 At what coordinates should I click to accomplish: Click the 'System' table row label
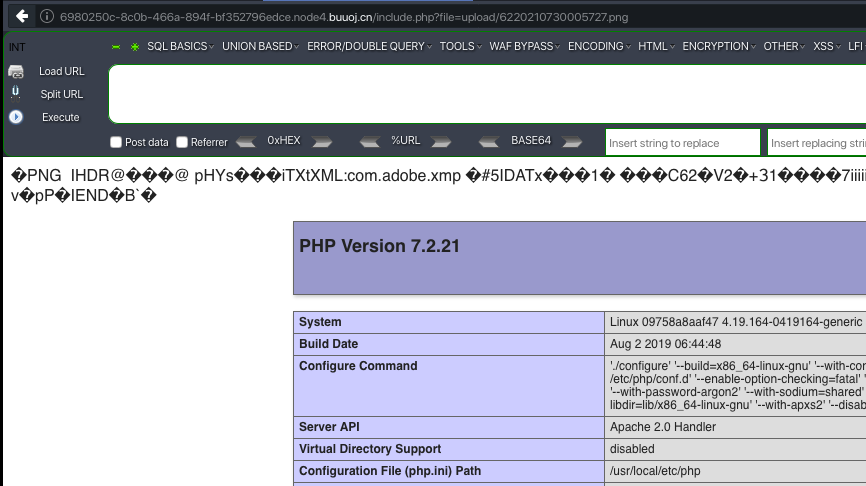(320, 321)
